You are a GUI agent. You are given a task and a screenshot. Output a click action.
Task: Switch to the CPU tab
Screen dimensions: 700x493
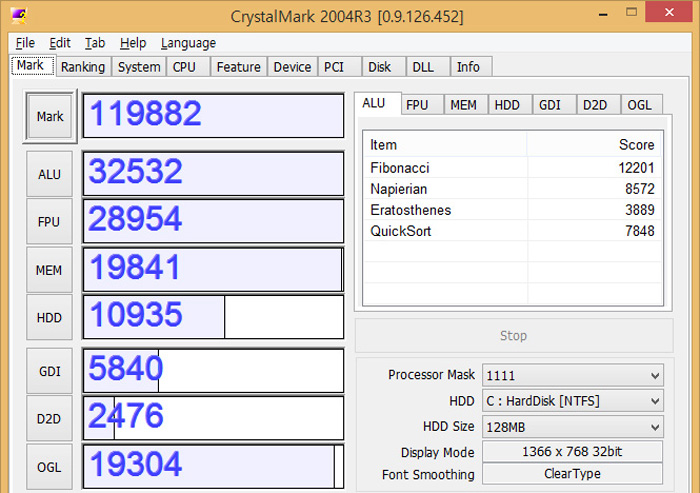(x=188, y=67)
